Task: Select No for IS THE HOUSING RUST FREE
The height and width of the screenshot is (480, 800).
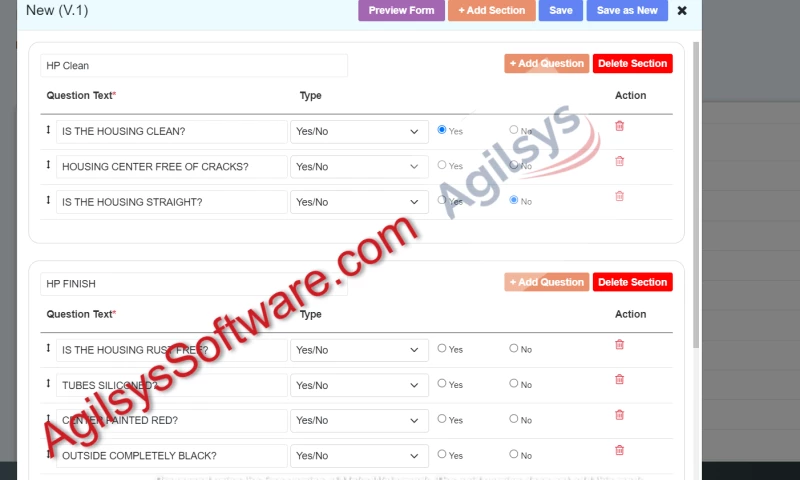Action: (x=513, y=348)
